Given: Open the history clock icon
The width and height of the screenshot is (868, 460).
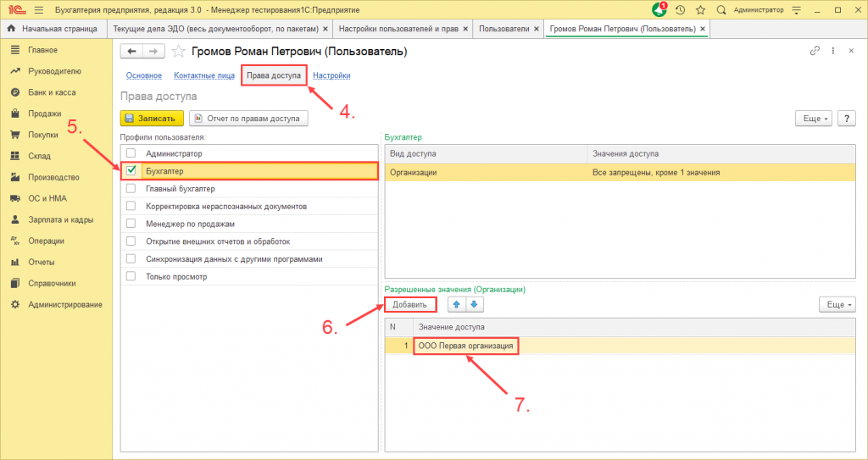Looking at the screenshot, I should [x=681, y=10].
